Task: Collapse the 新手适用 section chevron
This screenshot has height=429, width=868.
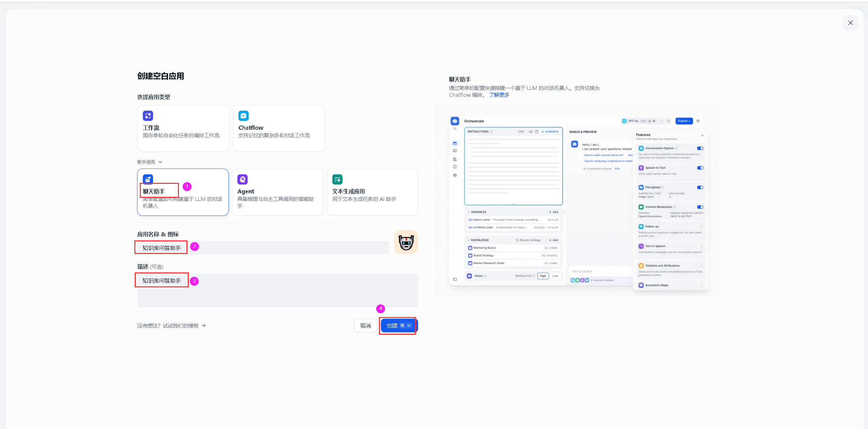Action: [x=160, y=162]
